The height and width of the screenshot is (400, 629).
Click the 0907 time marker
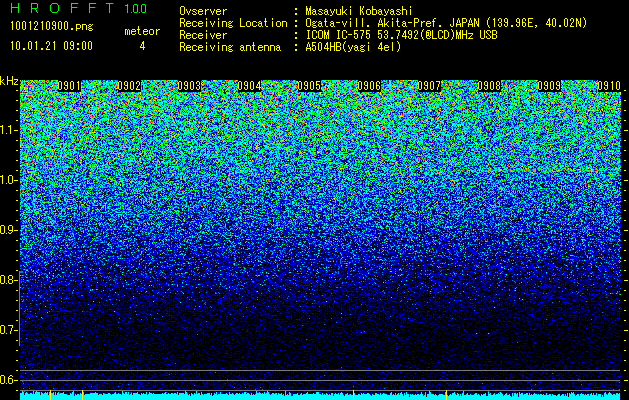click(429, 86)
